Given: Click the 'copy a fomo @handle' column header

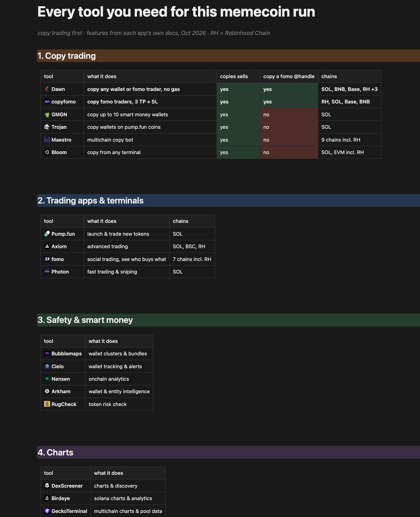Looking at the screenshot, I should 289,76.
